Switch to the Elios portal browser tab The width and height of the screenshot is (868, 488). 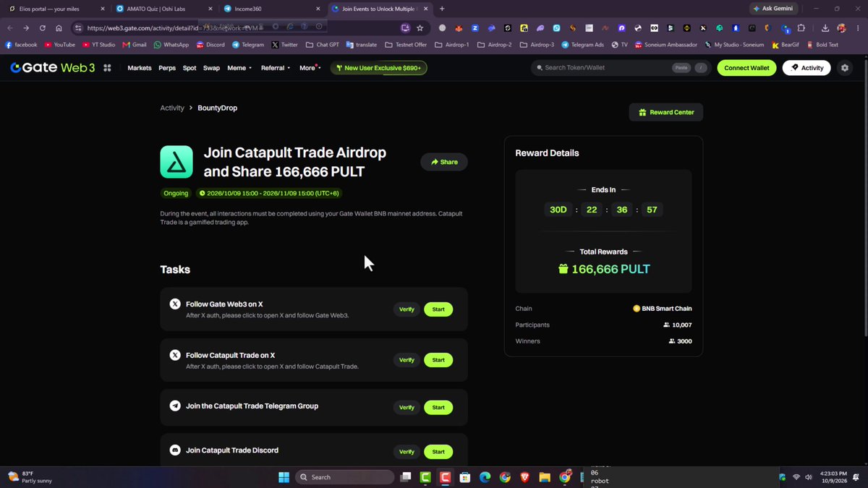55,9
